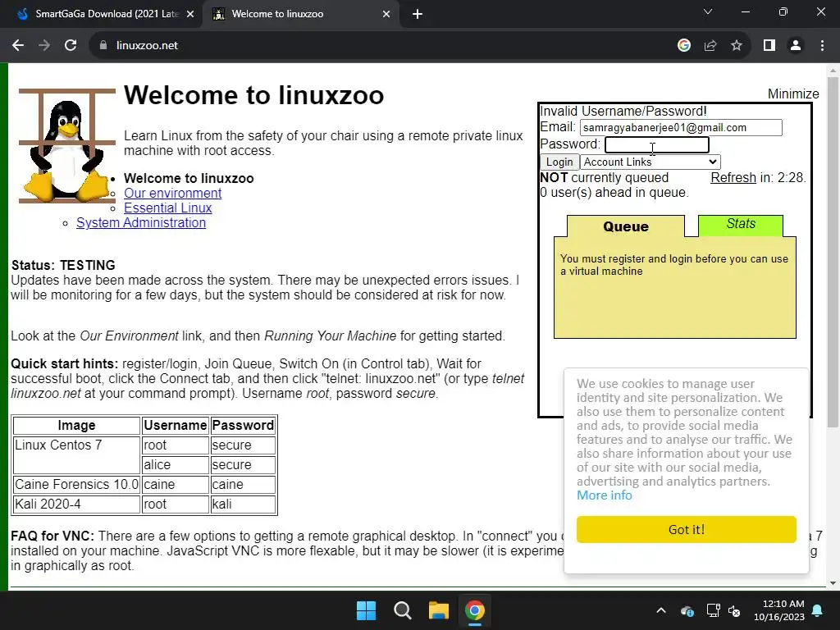
Task: Click the 'Linux Centos 7' table cell
Action: point(76,454)
